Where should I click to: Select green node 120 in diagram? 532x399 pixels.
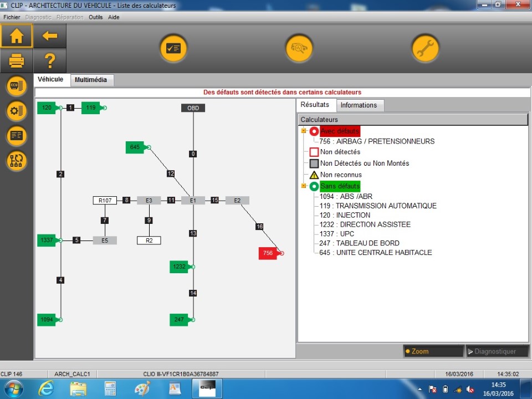click(47, 108)
